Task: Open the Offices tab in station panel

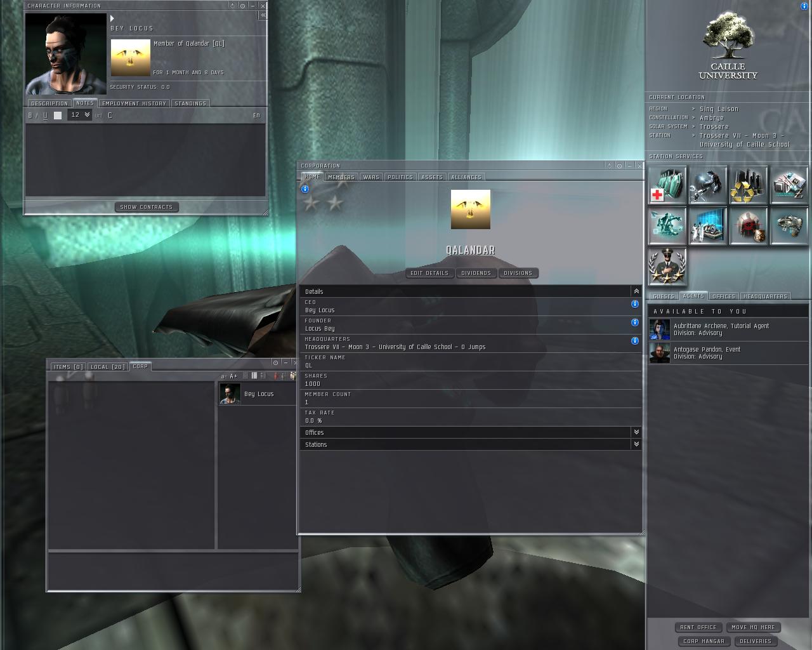Action: click(724, 296)
